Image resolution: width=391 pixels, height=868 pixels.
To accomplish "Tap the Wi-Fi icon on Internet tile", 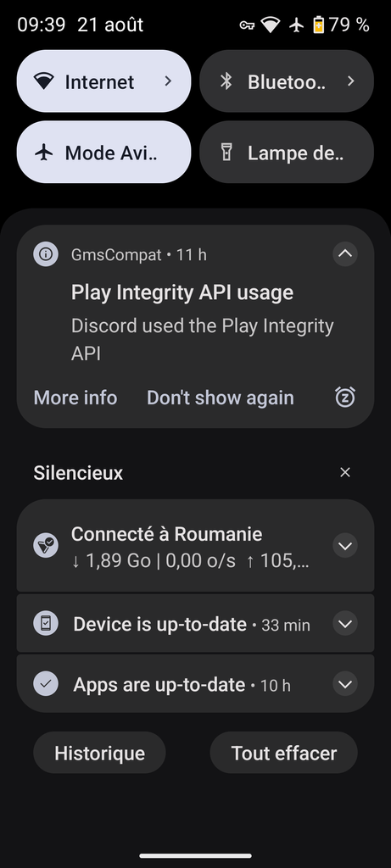I will tap(44, 81).
